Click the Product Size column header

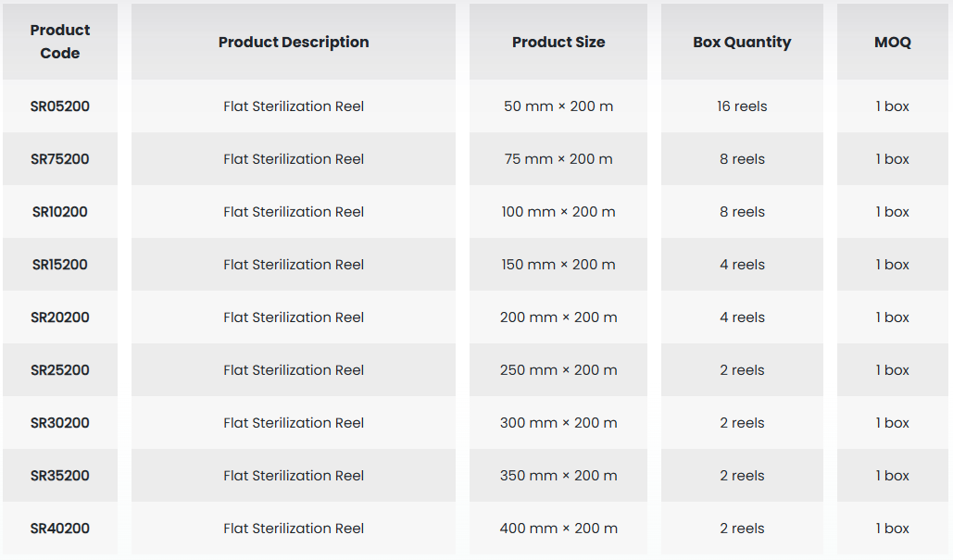pyautogui.click(x=558, y=42)
